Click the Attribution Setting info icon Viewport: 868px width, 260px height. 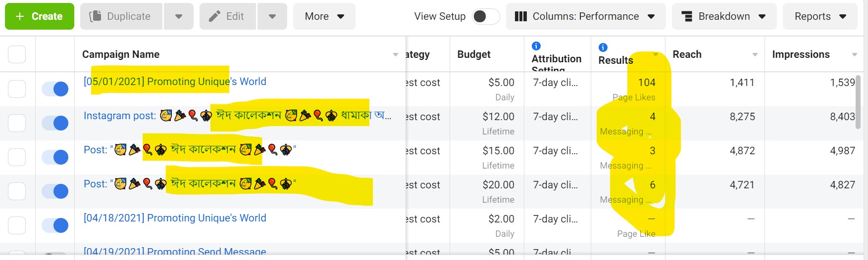pos(536,46)
